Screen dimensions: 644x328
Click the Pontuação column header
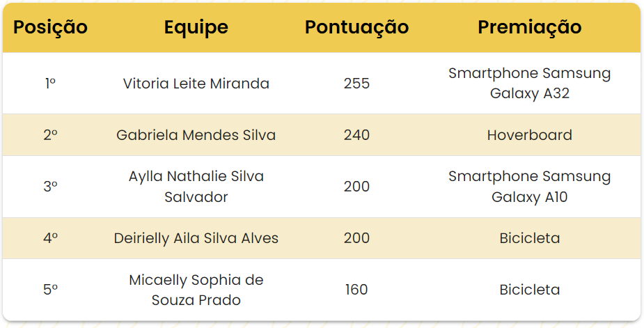click(x=356, y=27)
